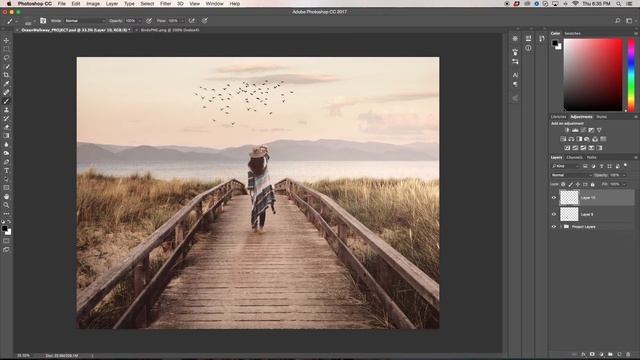Create a new layer from Layers footer

[x=619, y=354]
